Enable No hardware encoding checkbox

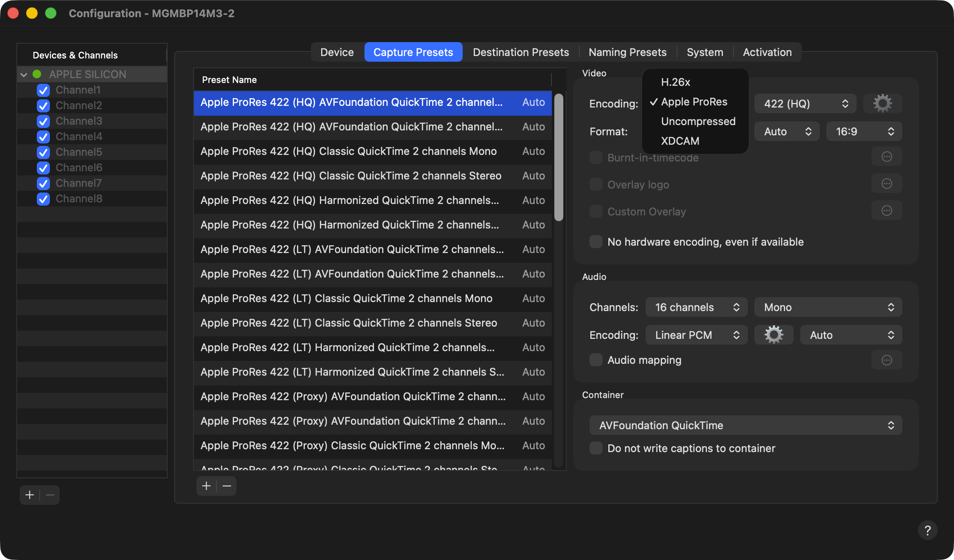point(596,242)
